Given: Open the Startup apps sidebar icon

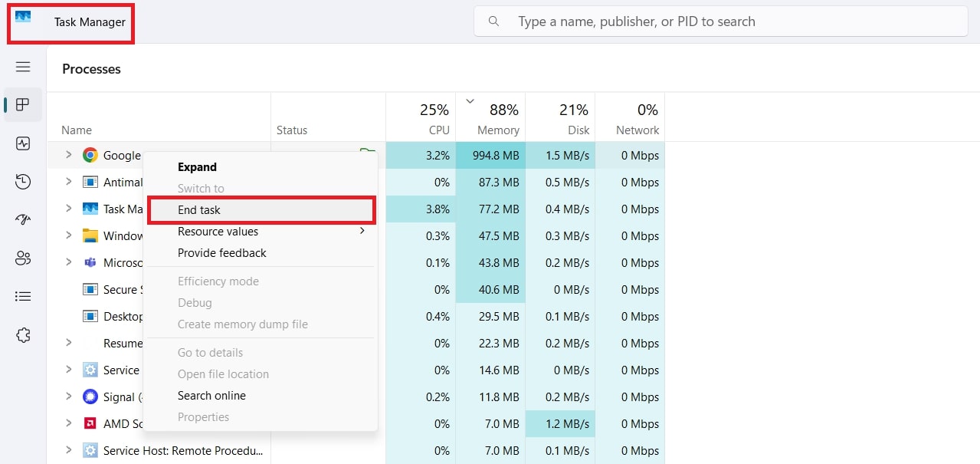Looking at the screenshot, I should click(23, 220).
